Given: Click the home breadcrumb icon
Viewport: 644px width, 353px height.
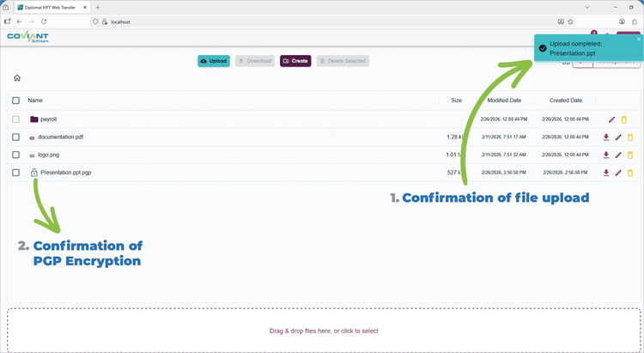Looking at the screenshot, I should click(x=17, y=77).
